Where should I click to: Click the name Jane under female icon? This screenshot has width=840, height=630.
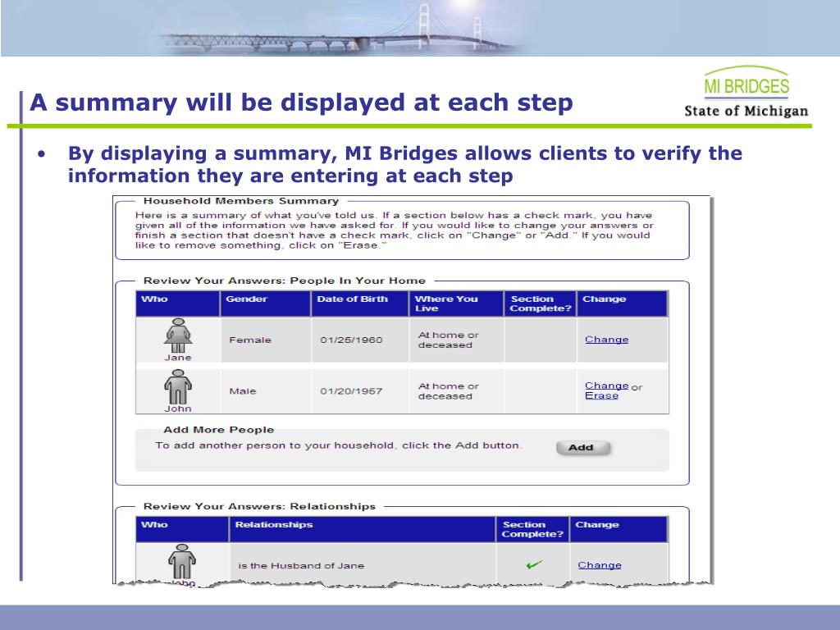coord(178,358)
